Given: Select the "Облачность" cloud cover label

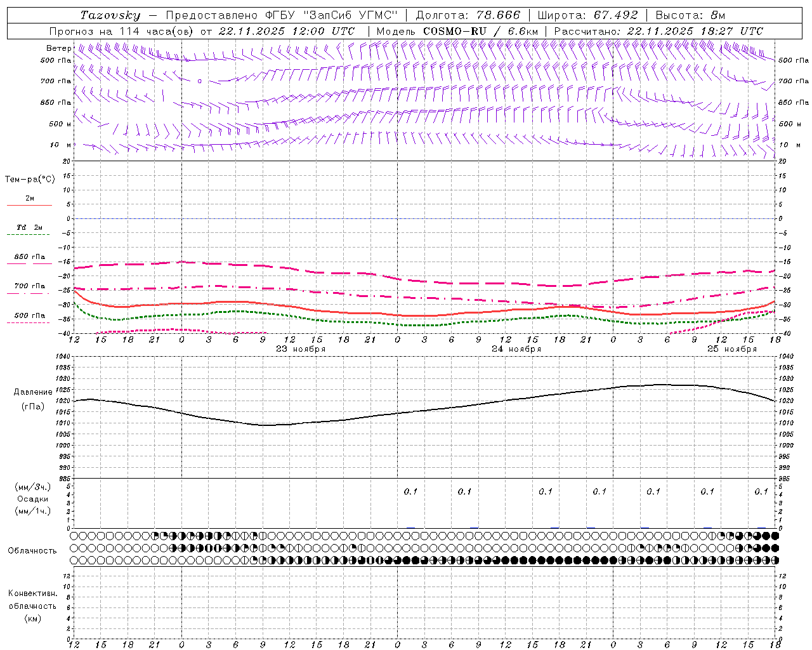Looking at the screenshot, I should pyautogui.click(x=32, y=551).
